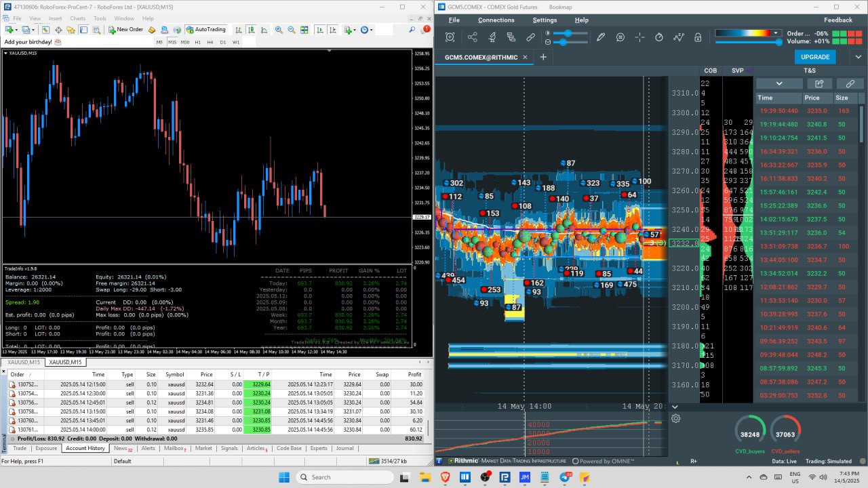Open the Insert menu in MetaTrader
Viewport: 868px width, 488px height.
[55, 18]
